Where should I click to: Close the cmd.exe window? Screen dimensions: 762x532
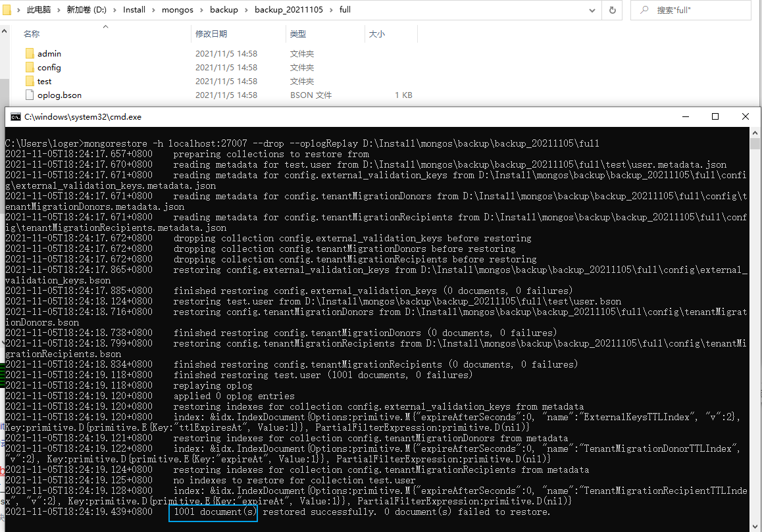pyautogui.click(x=746, y=116)
